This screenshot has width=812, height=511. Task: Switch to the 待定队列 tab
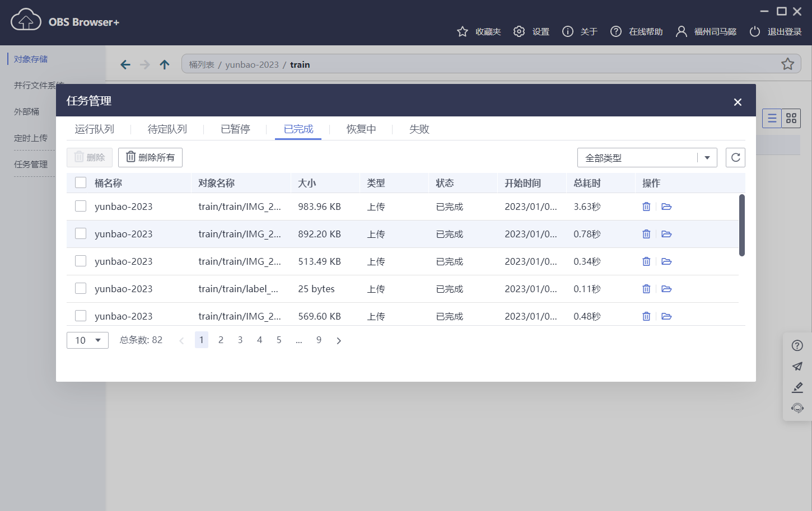[167, 129]
